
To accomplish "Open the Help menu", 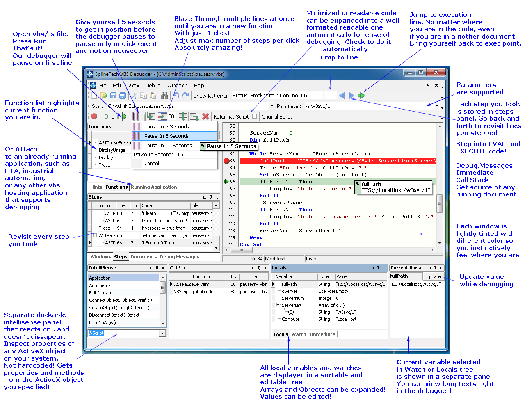I will click(199, 86).
